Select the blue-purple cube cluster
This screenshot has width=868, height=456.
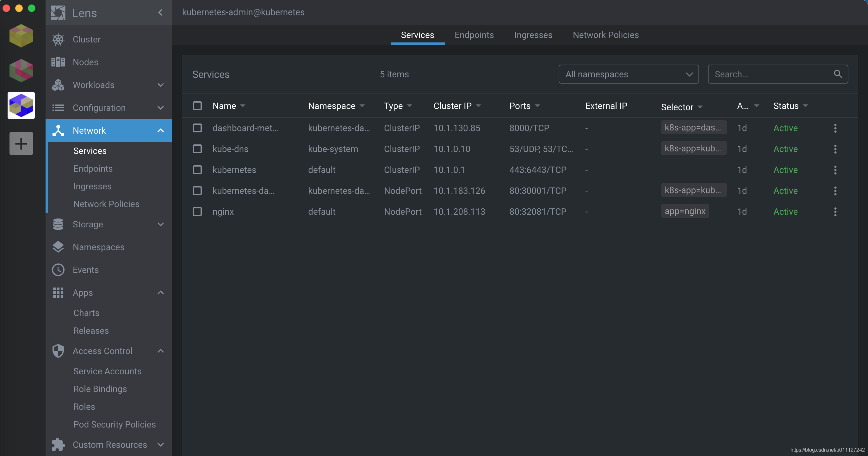21,105
